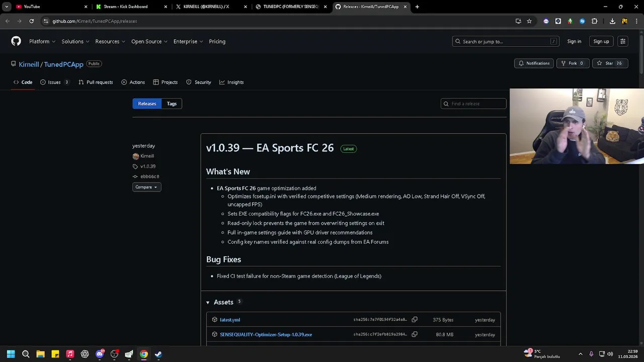
Task: Click the GitHub search or jump to field
Action: (505, 41)
